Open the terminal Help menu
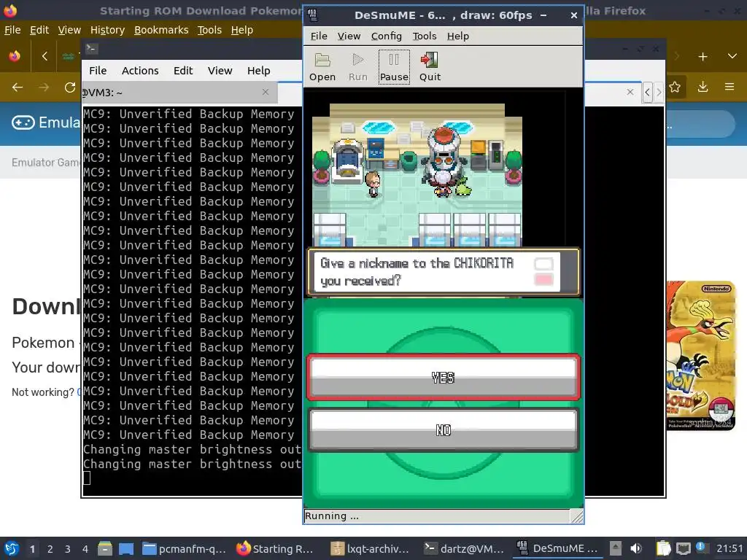Image resolution: width=747 pixels, height=560 pixels. click(x=259, y=71)
